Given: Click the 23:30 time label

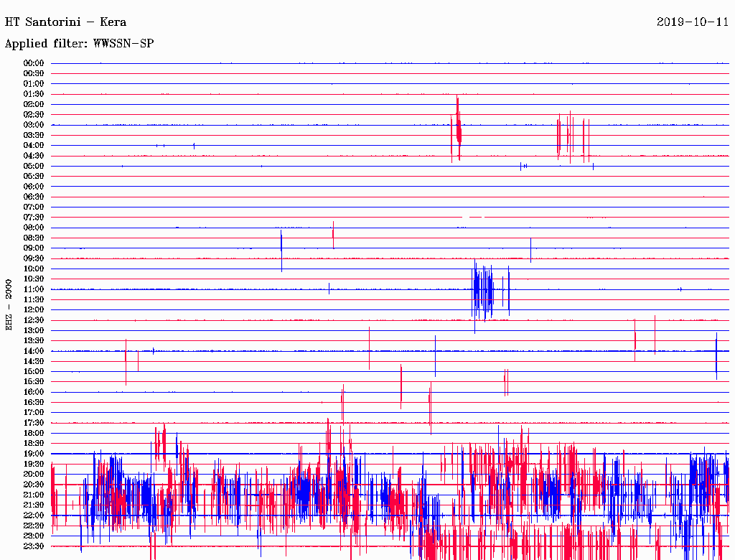Looking at the screenshot, I should coord(34,546).
